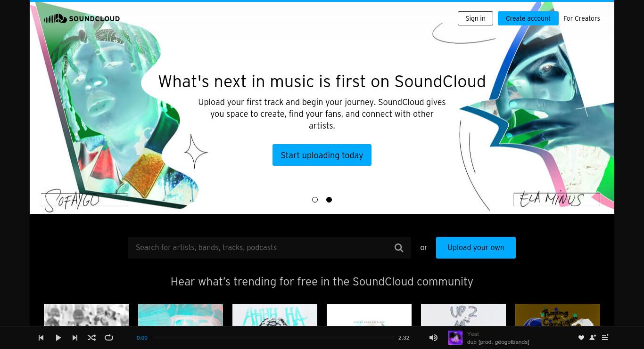Like the playing track with heart icon
644x349 pixels.
[x=581, y=337]
